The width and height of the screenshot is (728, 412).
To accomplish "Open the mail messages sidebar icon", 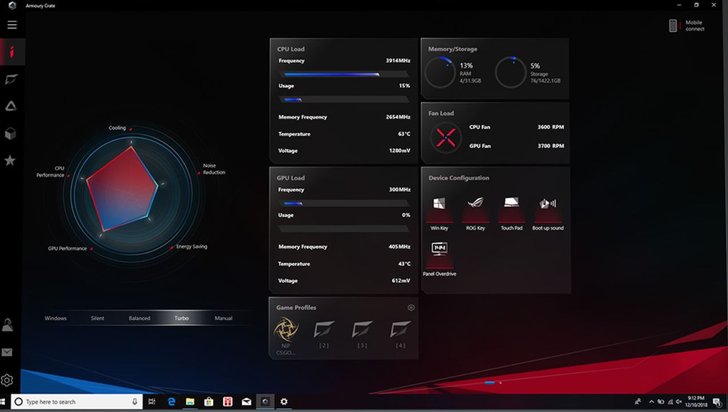I will (7, 353).
